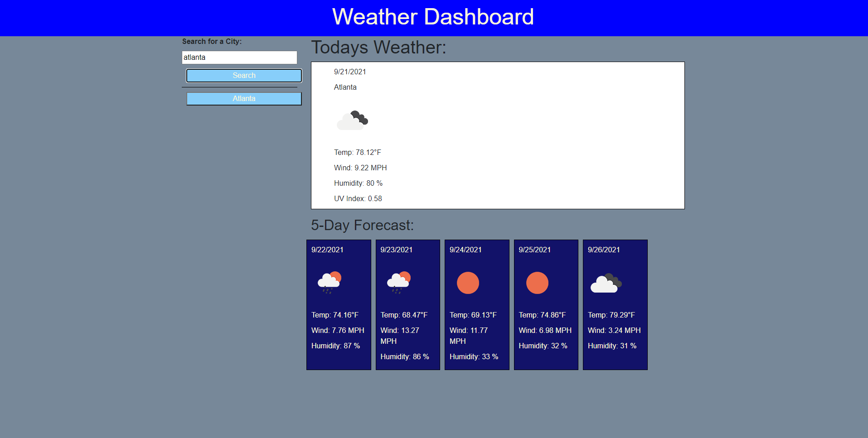Click the '5-Day Forecast:' heading

click(362, 225)
